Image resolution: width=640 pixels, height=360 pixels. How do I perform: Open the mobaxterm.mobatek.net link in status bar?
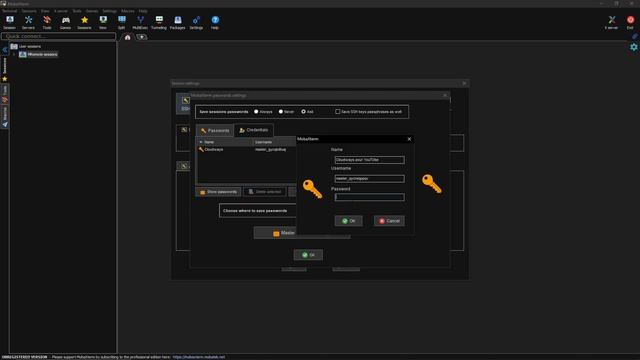coord(199,357)
